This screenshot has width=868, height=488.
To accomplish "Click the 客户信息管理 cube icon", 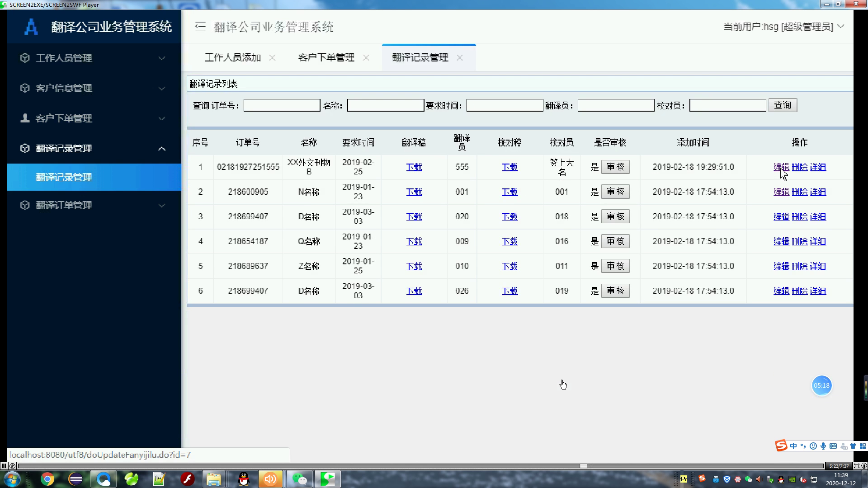I will [x=25, y=88].
